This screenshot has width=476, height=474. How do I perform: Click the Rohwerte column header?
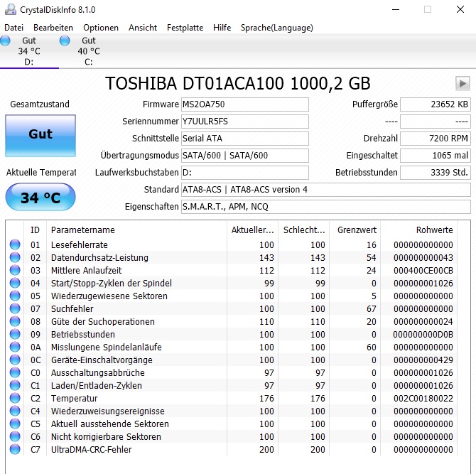tap(419, 230)
